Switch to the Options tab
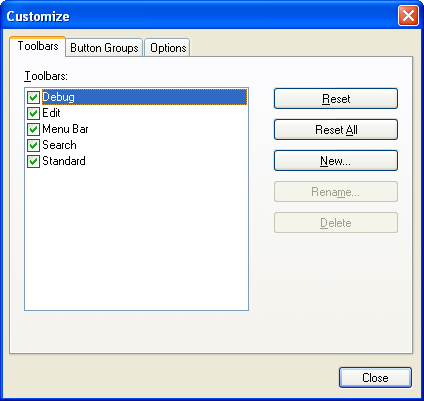This screenshot has height=401, width=424. pos(168,48)
